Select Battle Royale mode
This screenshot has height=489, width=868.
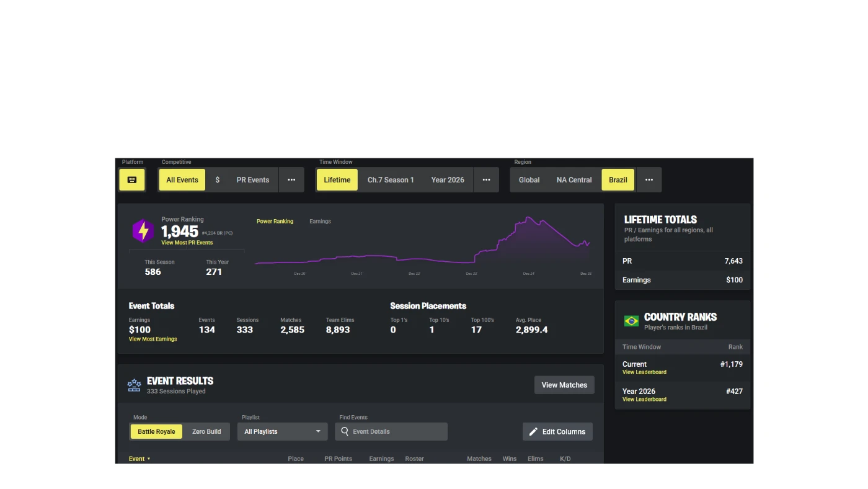[156, 431]
